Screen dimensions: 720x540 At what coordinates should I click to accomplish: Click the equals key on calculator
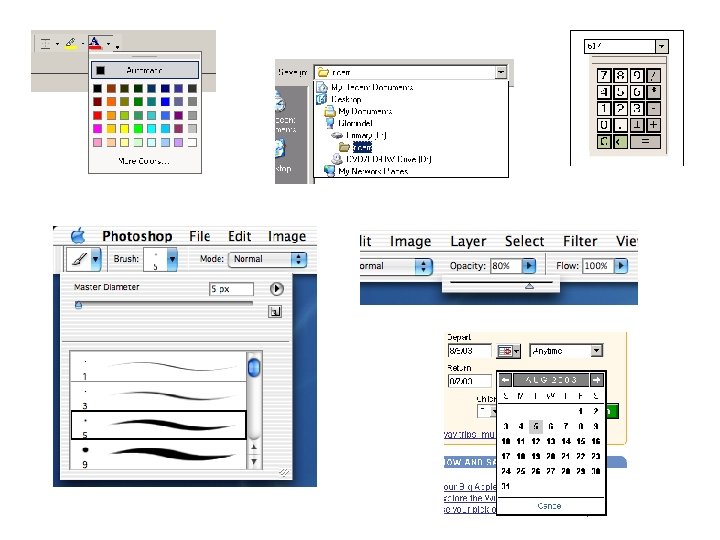click(x=645, y=141)
